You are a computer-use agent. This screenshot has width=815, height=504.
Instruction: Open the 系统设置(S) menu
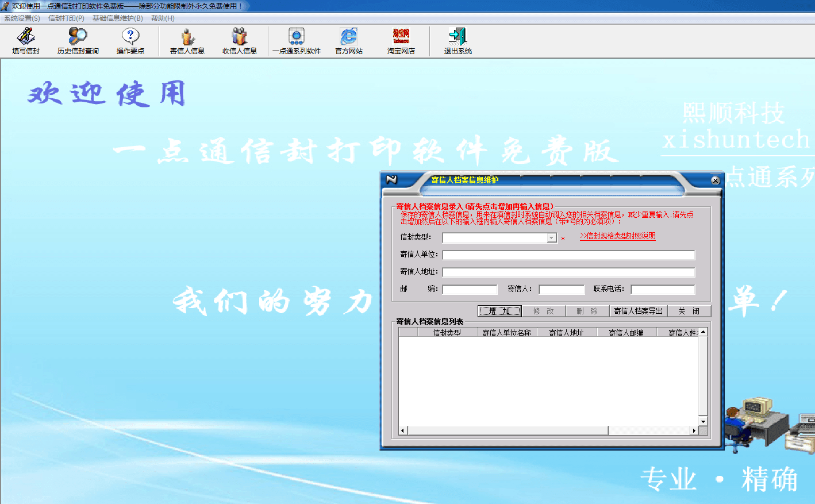point(22,18)
